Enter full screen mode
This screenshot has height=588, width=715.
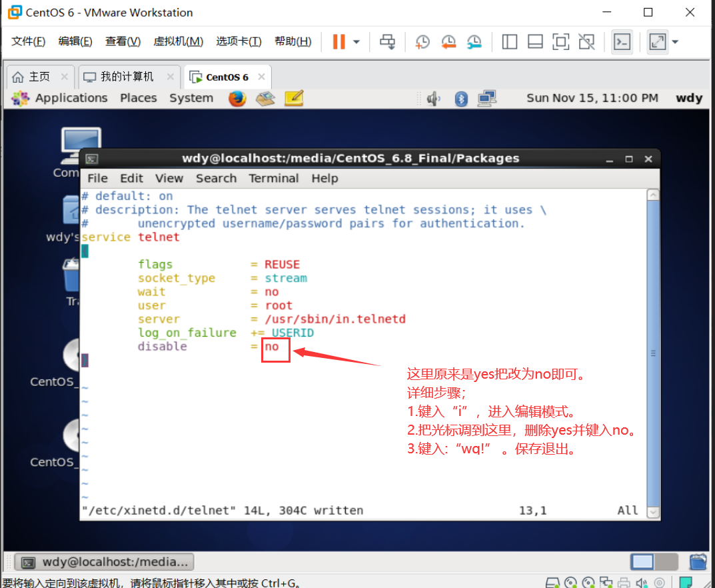560,42
